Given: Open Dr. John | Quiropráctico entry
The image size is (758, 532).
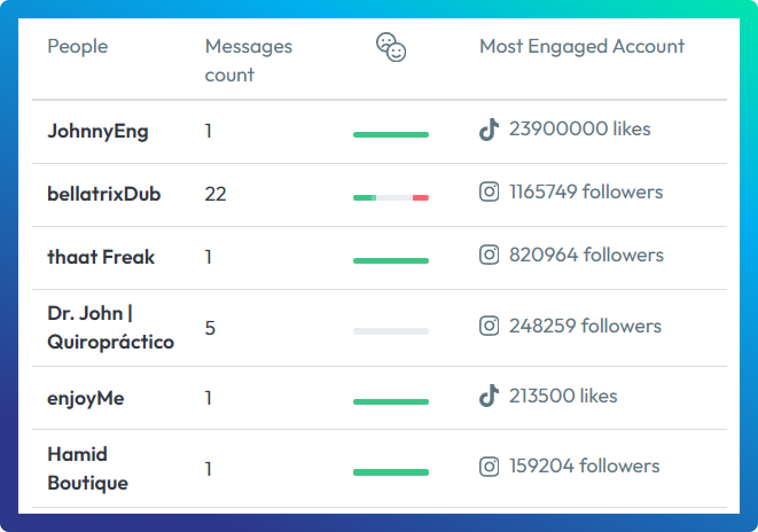Looking at the screenshot, I should [x=110, y=327].
